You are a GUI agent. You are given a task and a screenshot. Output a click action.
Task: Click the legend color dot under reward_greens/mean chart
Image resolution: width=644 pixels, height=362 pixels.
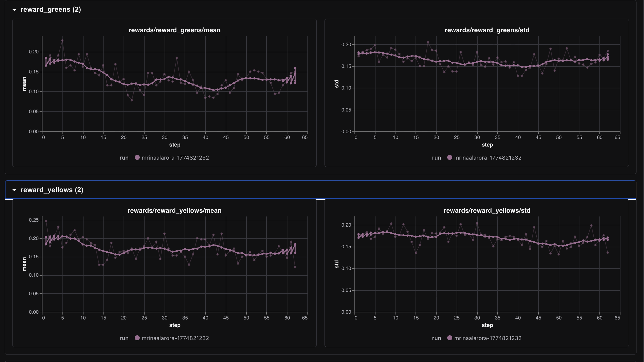tap(137, 157)
